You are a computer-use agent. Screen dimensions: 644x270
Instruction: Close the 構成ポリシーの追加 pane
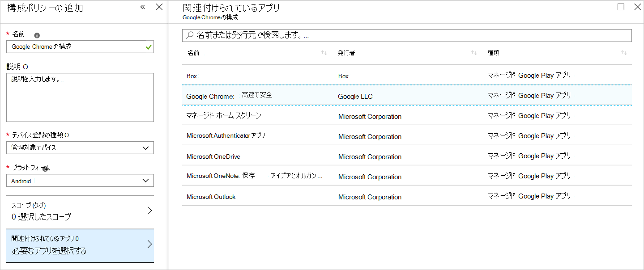[x=159, y=7]
